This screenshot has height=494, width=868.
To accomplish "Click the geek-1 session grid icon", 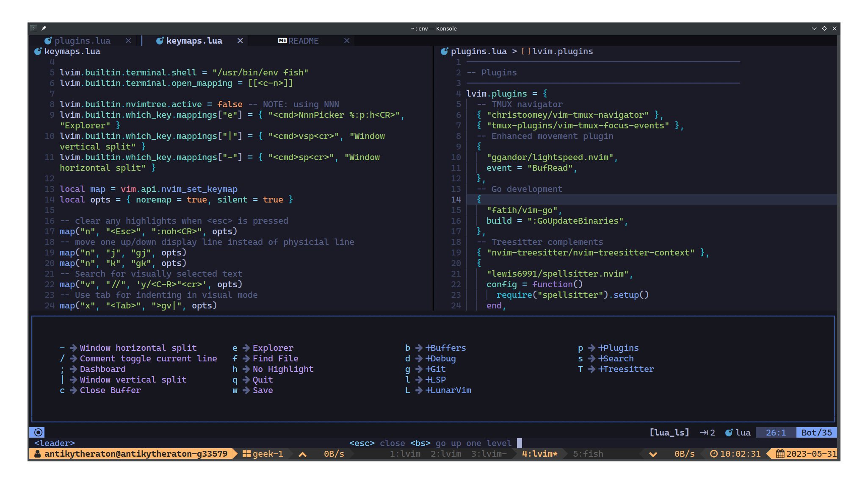I will coord(246,454).
